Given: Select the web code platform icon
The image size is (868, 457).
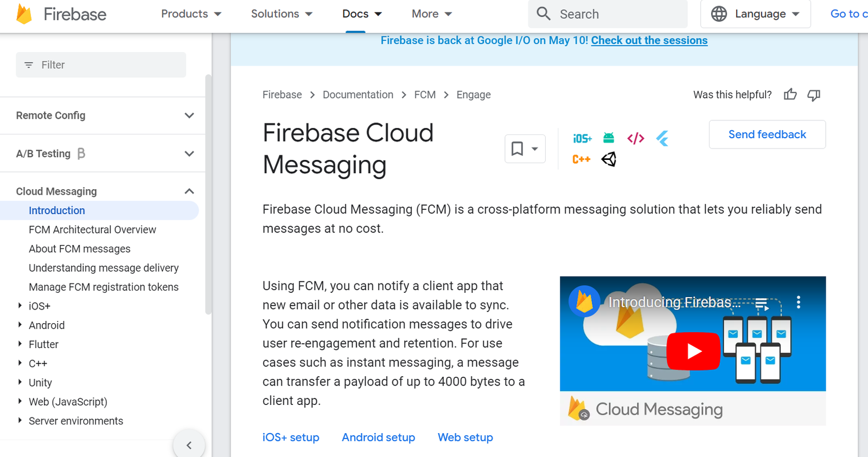Looking at the screenshot, I should coord(636,138).
